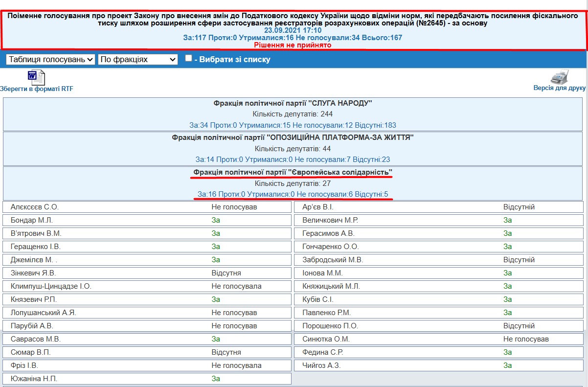Tick the 'Вибрати зі списку' checkbox

point(188,59)
